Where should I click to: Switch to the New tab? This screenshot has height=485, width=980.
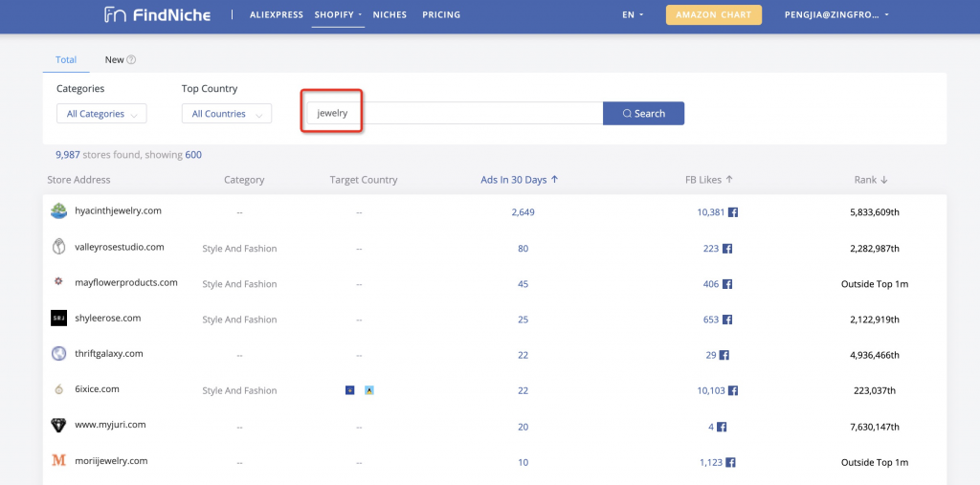115,60
